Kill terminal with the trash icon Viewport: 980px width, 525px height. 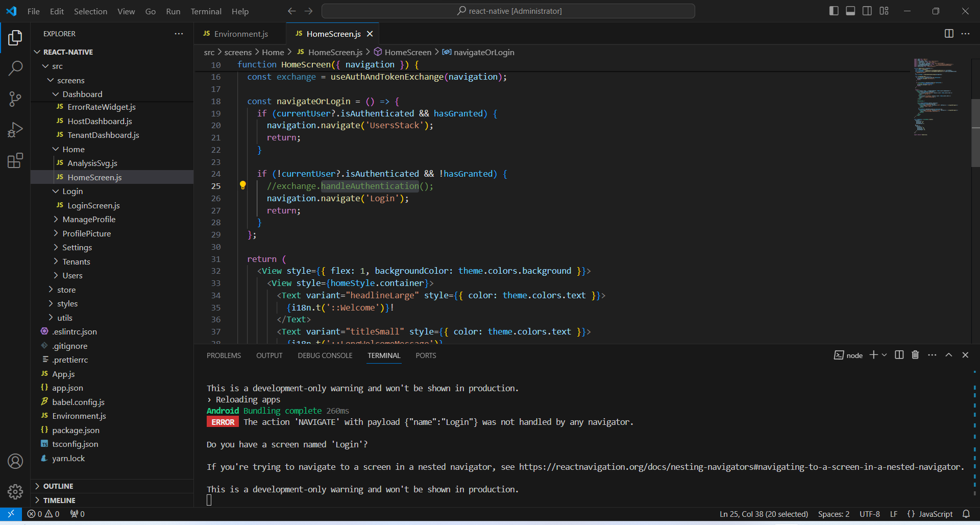click(x=915, y=355)
